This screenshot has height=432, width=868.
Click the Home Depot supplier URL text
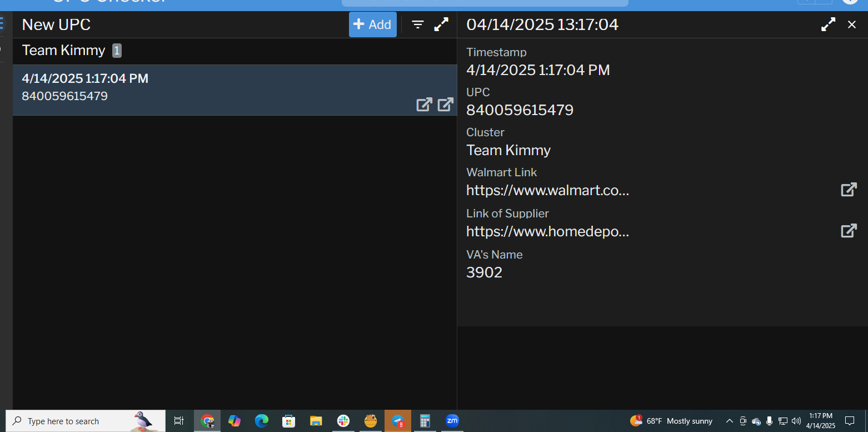(547, 231)
